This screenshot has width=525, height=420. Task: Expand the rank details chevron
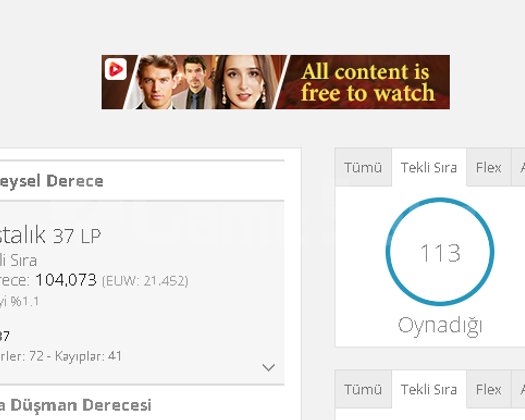click(x=269, y=367)
